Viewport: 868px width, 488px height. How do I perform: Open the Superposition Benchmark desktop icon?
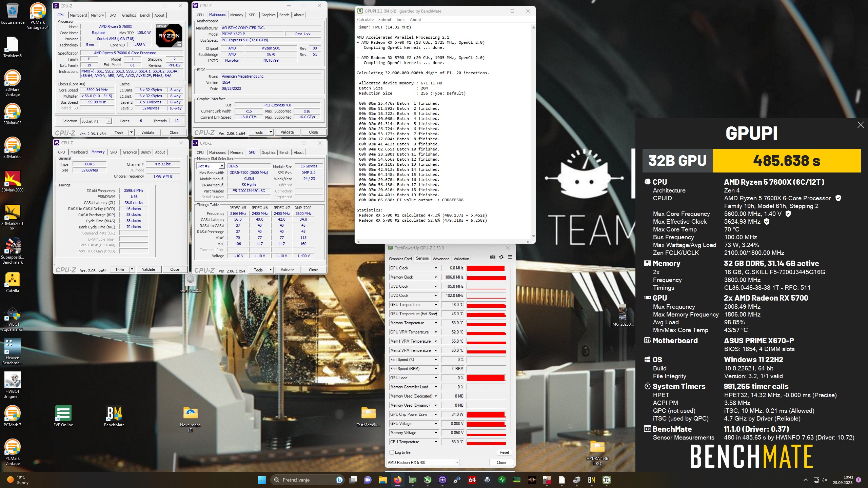click(12, 251)
